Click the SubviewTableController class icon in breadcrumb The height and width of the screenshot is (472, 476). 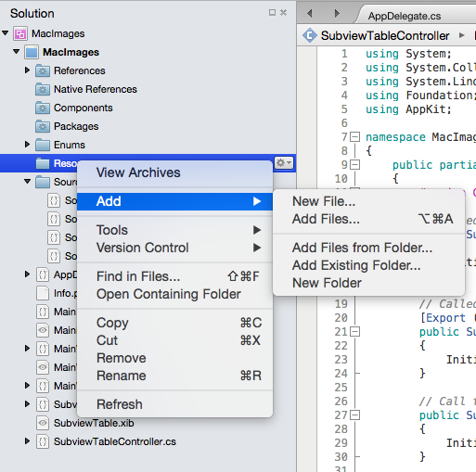click(x=310, y=35)
